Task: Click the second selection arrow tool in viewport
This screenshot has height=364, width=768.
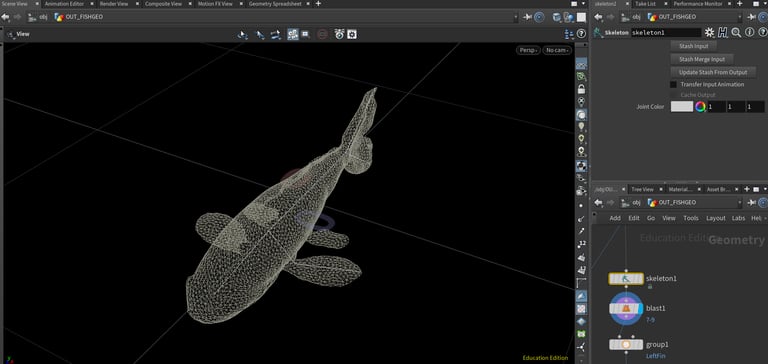Action: tap(260, 34)
